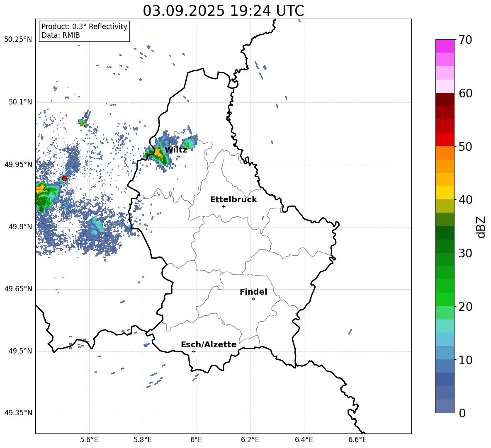Click the colorbar value 50
This screenshot has width=491, height=448.
coord(465,146)
